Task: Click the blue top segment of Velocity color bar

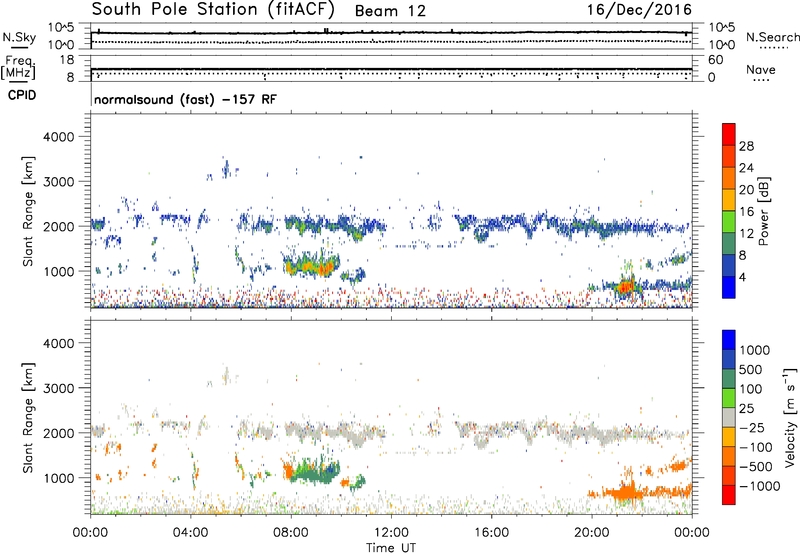Action: (729, 340)
